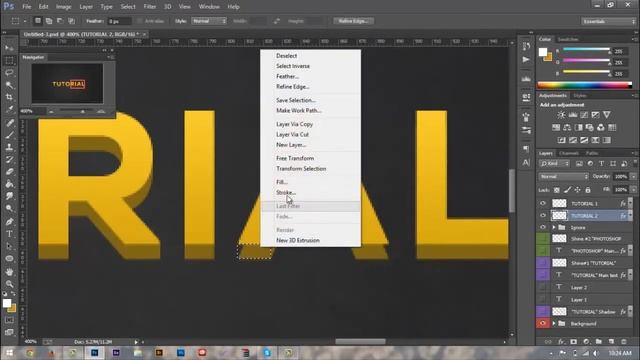640x360 pixels.
Task: Click the Feather input field
Action: (119, 21)
